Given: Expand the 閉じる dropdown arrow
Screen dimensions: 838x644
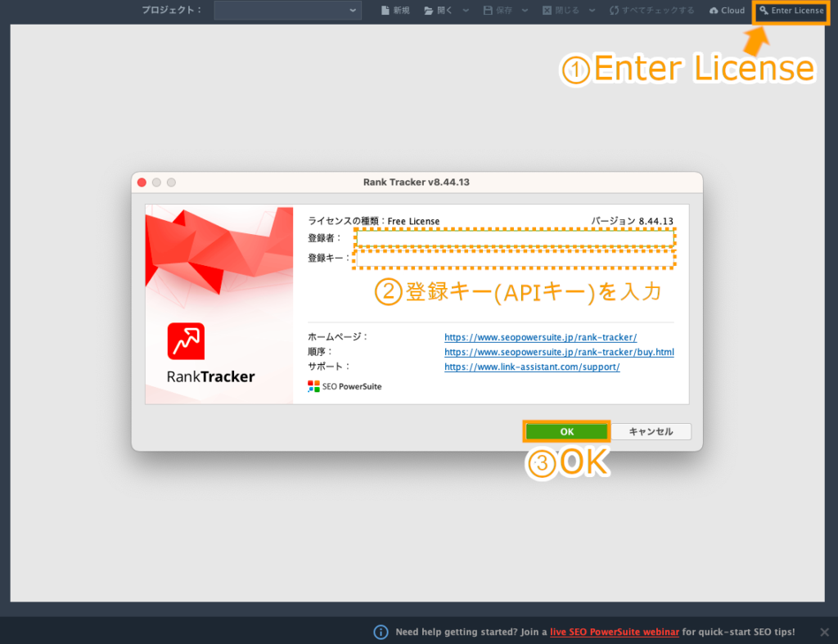Looking at the screenshot, I should click(592, 10).
